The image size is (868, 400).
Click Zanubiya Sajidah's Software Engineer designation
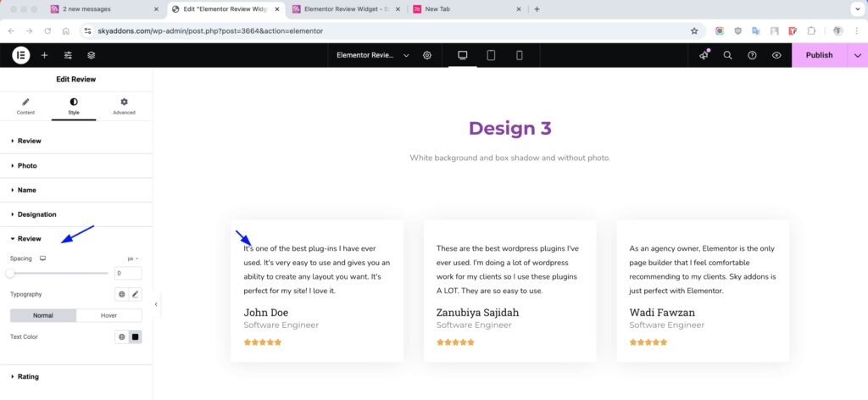pyautogui.click(x=474, y=325)
